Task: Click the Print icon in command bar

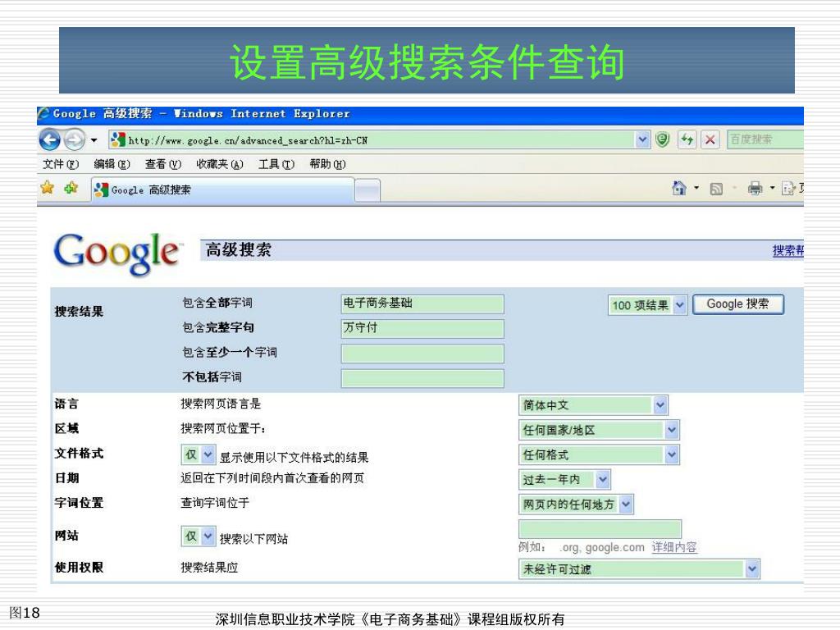Action: pyautogui.click(x=755, y=188)
